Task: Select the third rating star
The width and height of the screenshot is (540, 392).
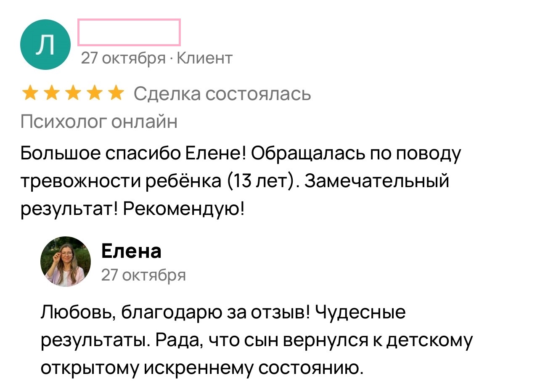Action: [73, 93]
